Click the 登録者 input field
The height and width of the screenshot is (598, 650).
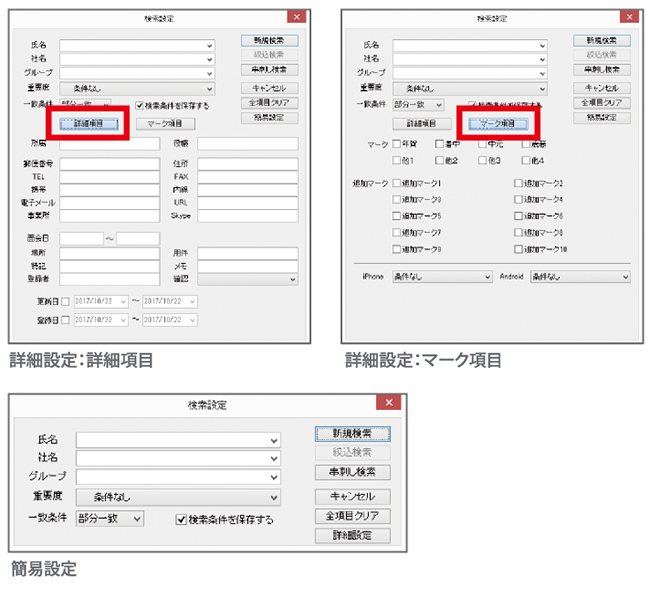coord(109,279)
